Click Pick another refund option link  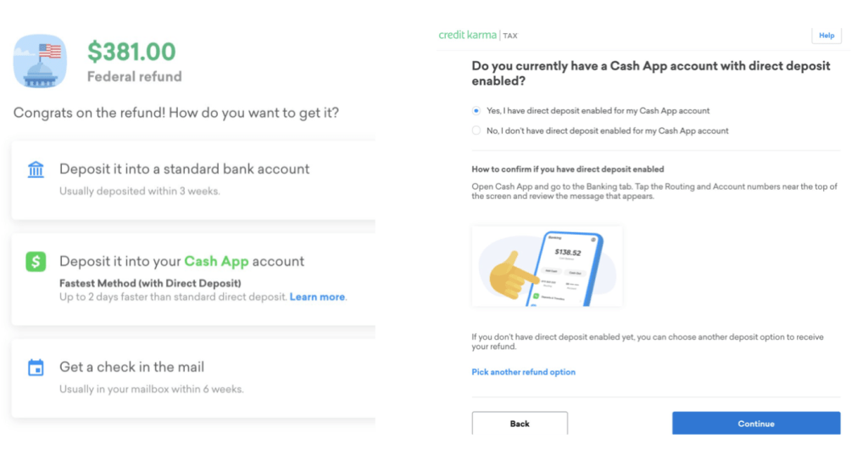coord(523,372)
